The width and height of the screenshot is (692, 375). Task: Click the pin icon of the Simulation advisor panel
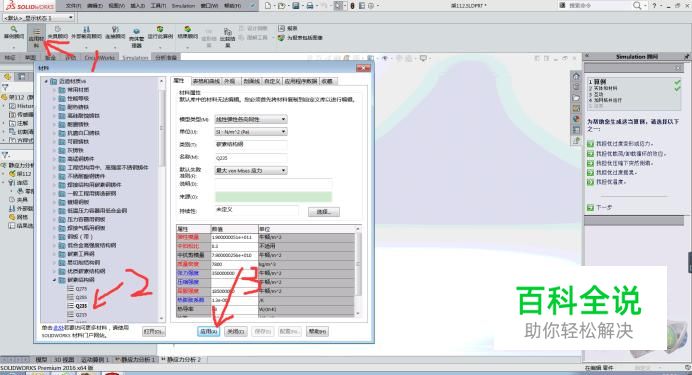tap(687, 57)
